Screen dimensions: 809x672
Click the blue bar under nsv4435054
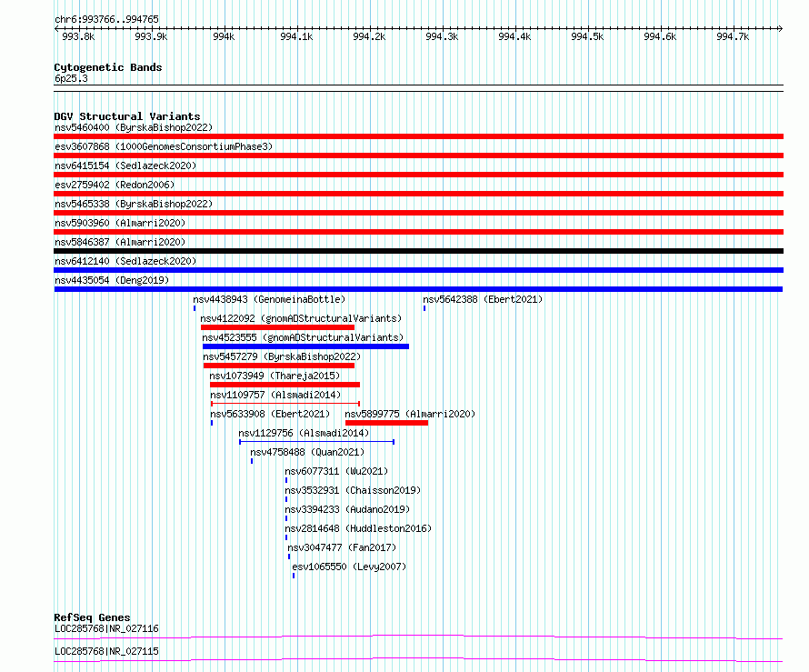tap(418, 289)
